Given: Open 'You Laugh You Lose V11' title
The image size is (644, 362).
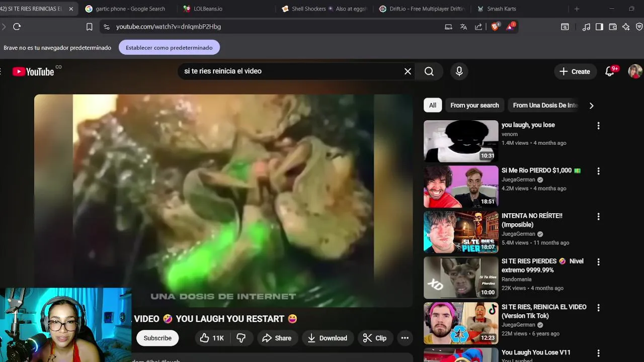Looking at the screenshot, I should [536, 352].
